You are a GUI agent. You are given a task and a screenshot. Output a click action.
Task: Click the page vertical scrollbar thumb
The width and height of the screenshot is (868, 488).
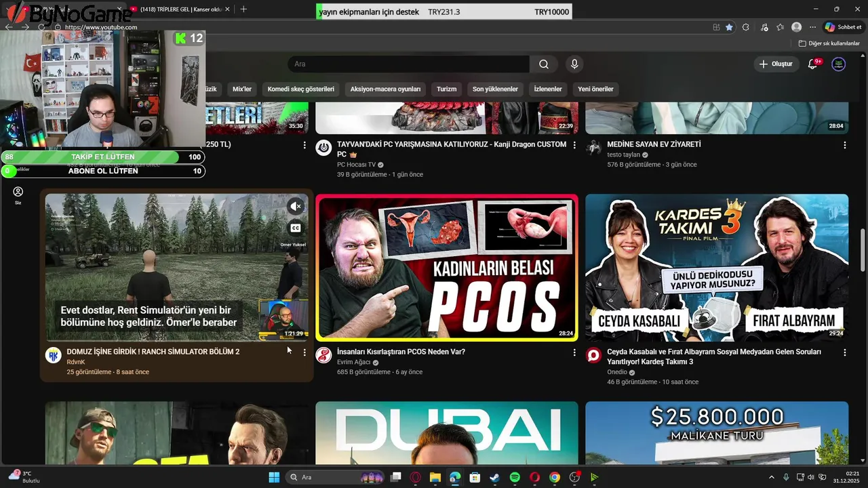click(x=863, y=251)
